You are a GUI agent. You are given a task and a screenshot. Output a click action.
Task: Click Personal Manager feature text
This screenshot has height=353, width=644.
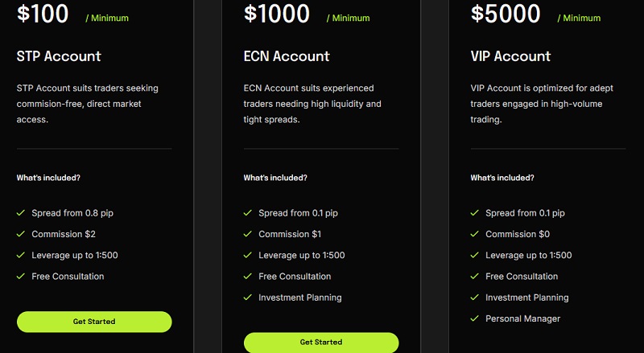click(522, 318)
